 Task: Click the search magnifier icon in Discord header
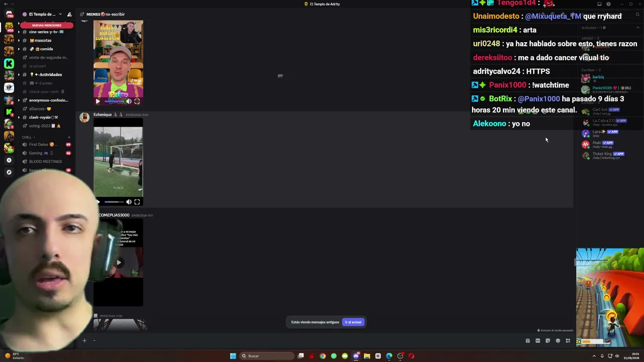637,15
